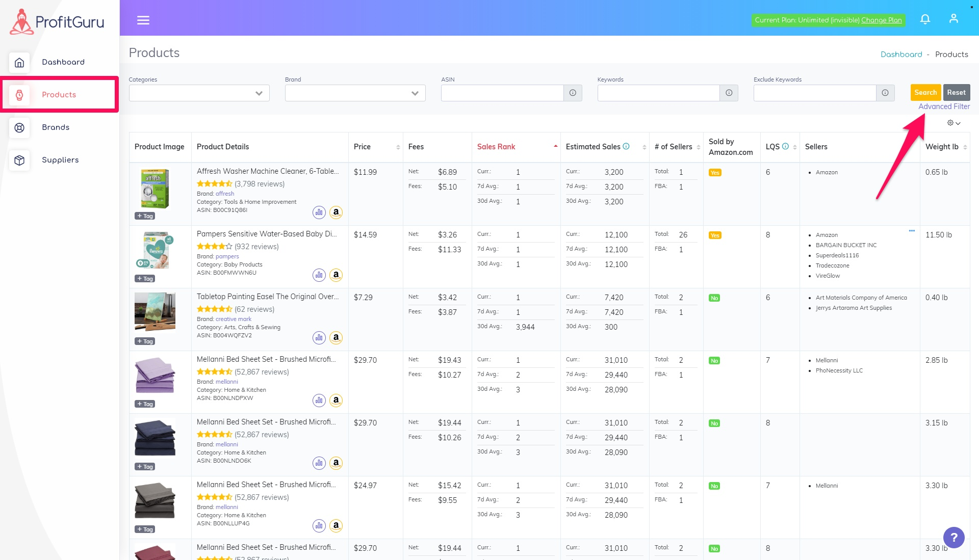Select Products in the sidebar

[59, 95]
